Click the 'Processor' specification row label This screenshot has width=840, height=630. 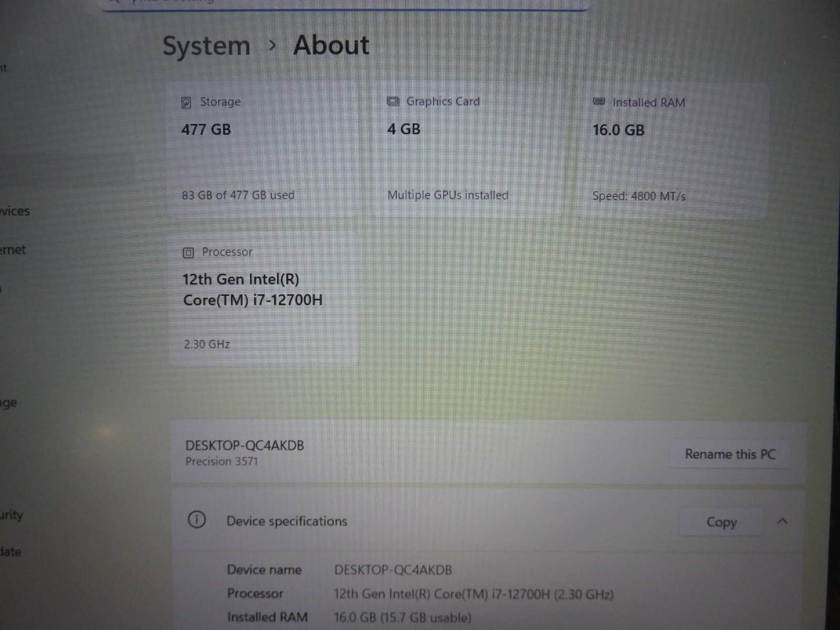[255, 594]
